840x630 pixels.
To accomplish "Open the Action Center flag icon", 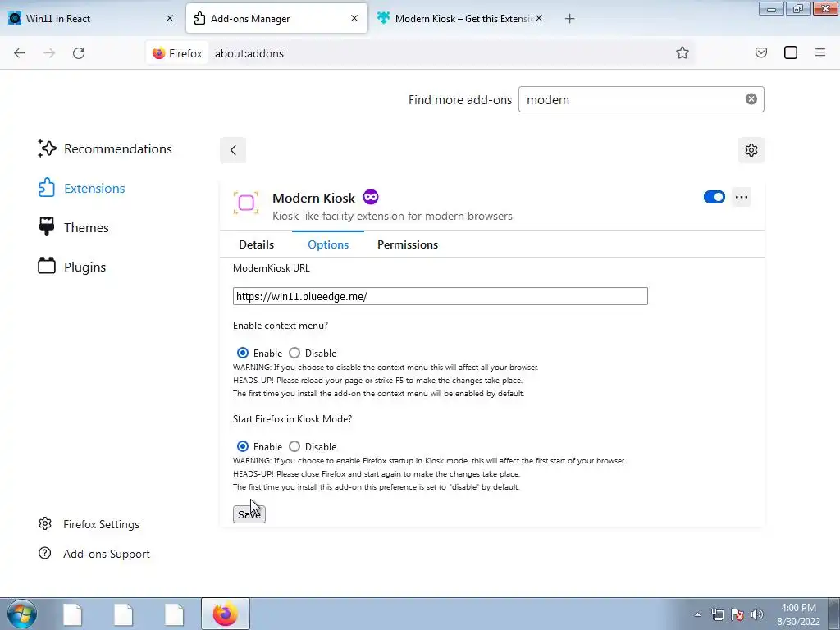I will 737,614.
